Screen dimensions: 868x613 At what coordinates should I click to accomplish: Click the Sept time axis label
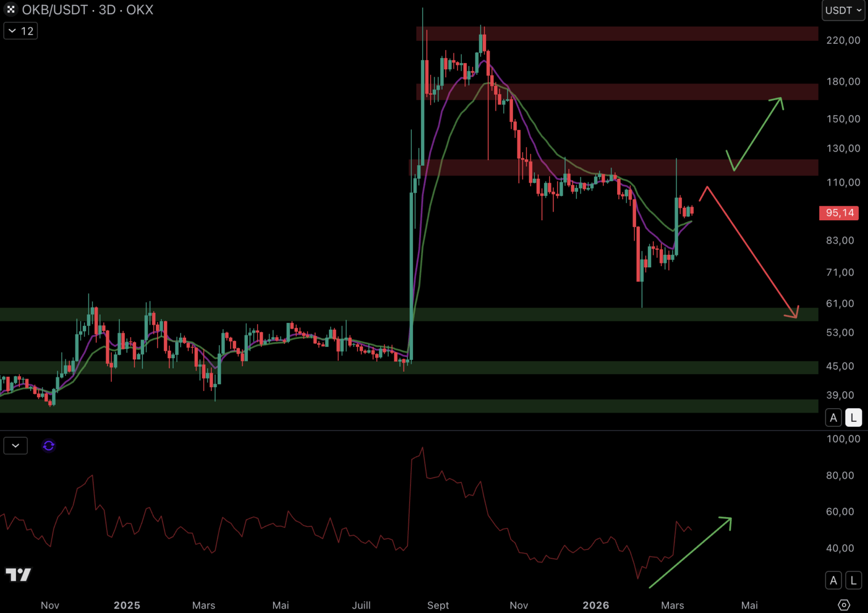point(438,605)
